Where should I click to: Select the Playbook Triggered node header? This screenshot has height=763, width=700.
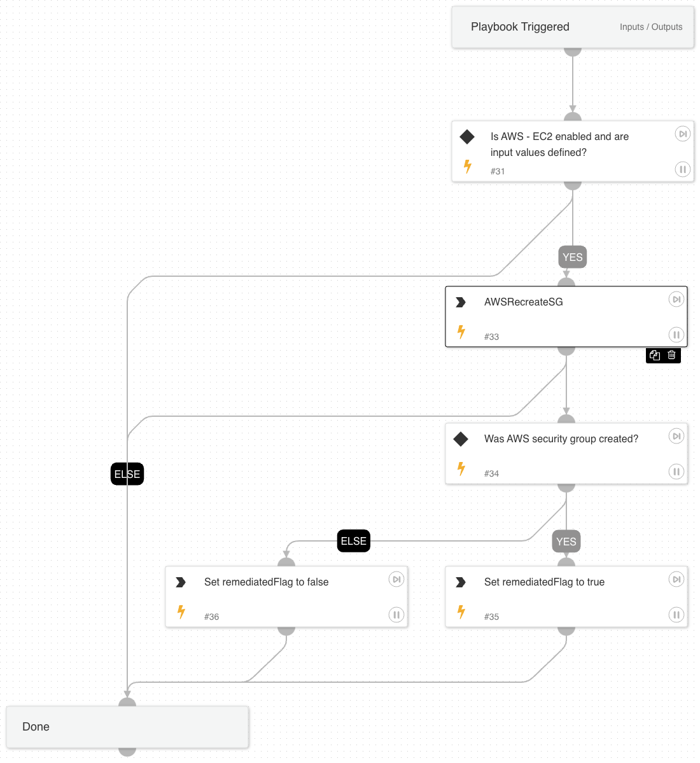click(520, 27)
